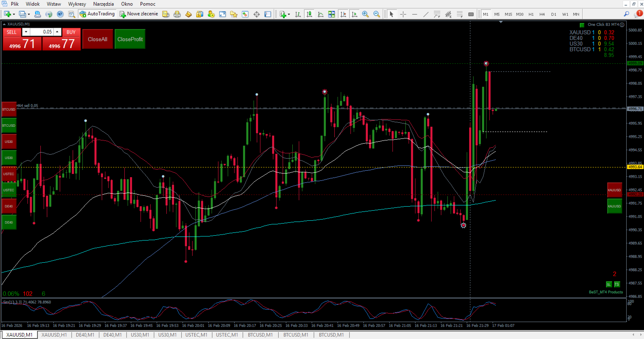Switch chart to bar chart mode
The height and width of the screenshot is (339, 644).
[298, 14]
